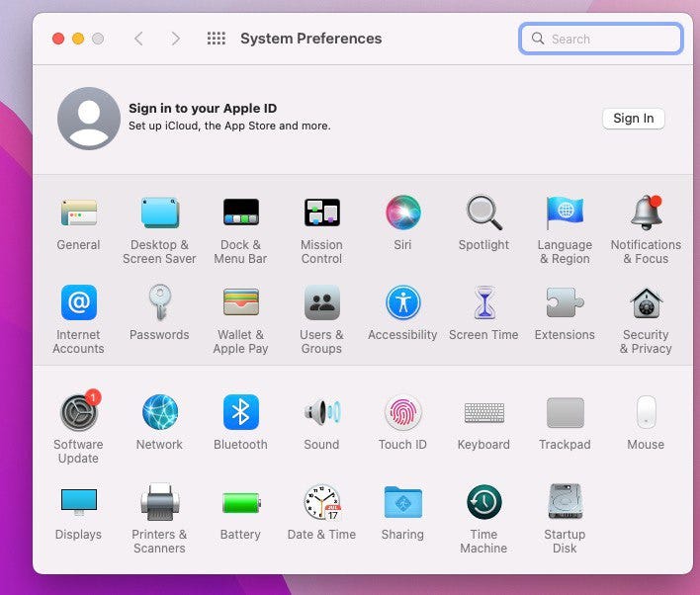
Task: Open Notifications & Focus preferences
Action: tap(646, 212)
